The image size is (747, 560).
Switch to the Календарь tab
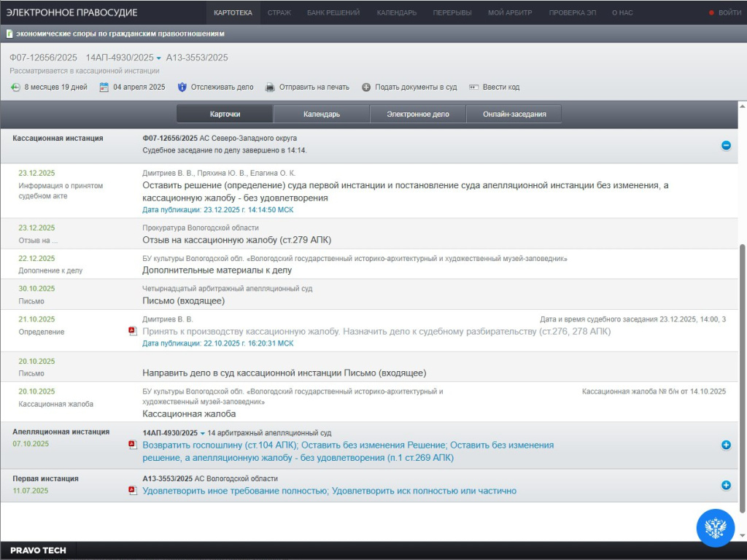click(x=322, y=114)
